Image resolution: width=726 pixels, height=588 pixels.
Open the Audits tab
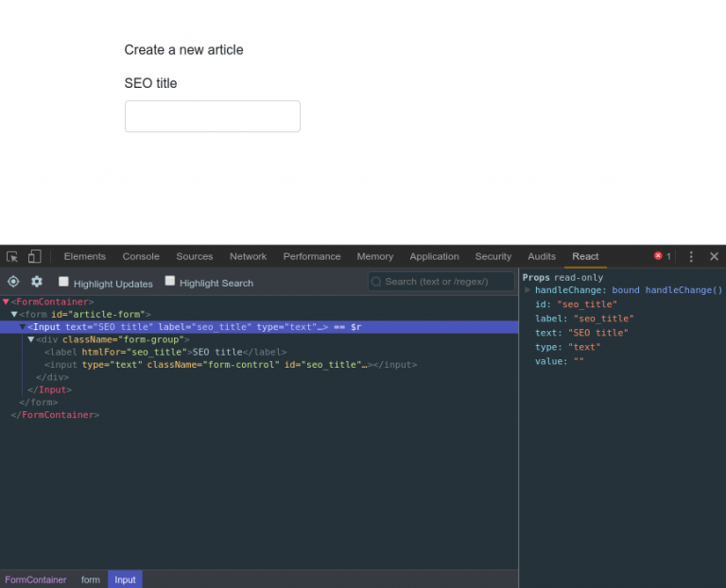click(542, 256)
